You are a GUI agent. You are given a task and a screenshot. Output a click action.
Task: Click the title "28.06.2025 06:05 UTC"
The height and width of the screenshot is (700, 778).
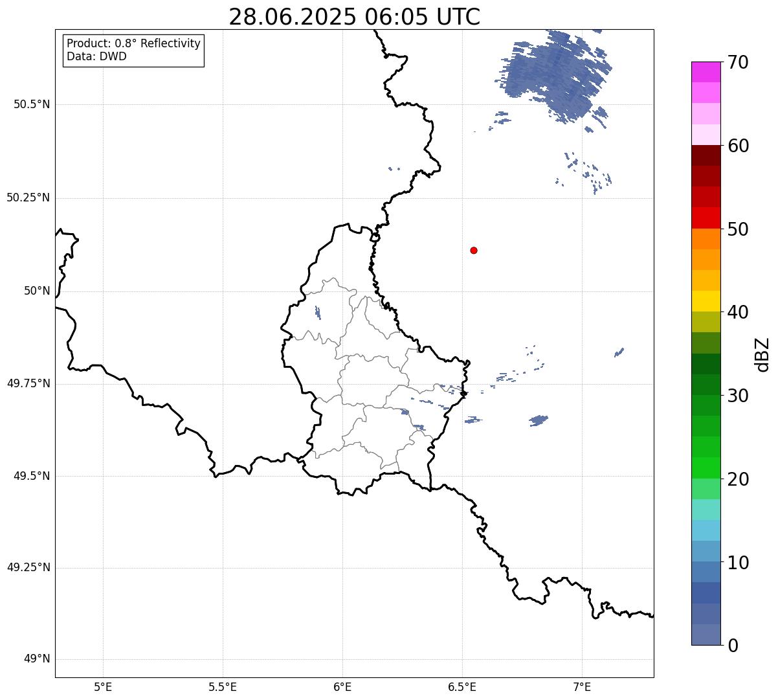point(355,17)
